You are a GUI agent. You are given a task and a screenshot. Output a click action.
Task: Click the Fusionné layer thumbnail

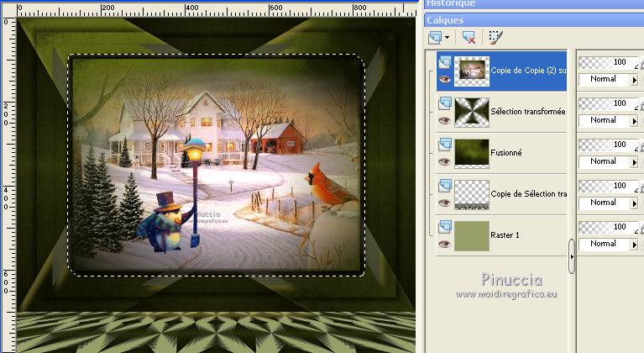click(x=472, y=153)
